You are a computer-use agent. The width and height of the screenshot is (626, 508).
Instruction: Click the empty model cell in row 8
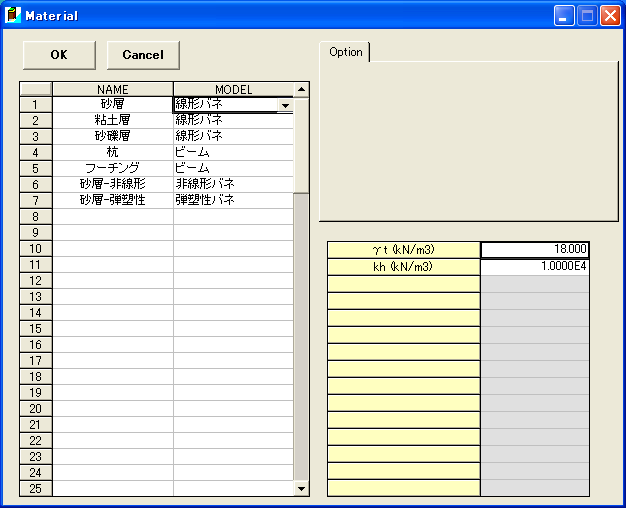[233, 216]
